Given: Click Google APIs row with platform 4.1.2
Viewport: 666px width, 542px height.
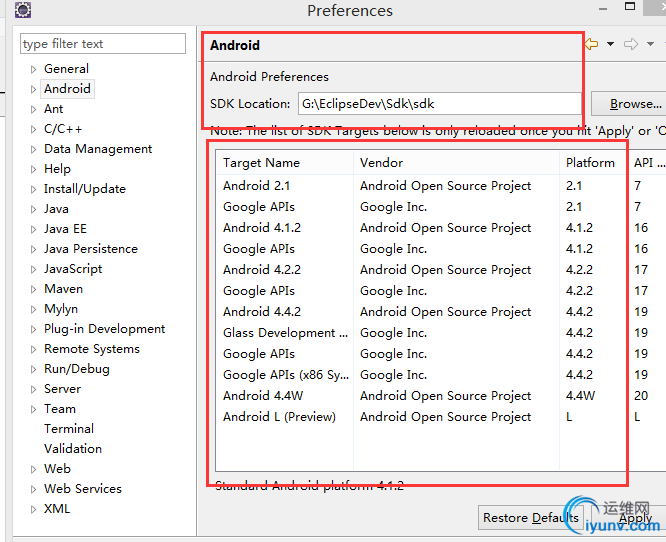Looking at the screenshot, I should tap(441, 249).
